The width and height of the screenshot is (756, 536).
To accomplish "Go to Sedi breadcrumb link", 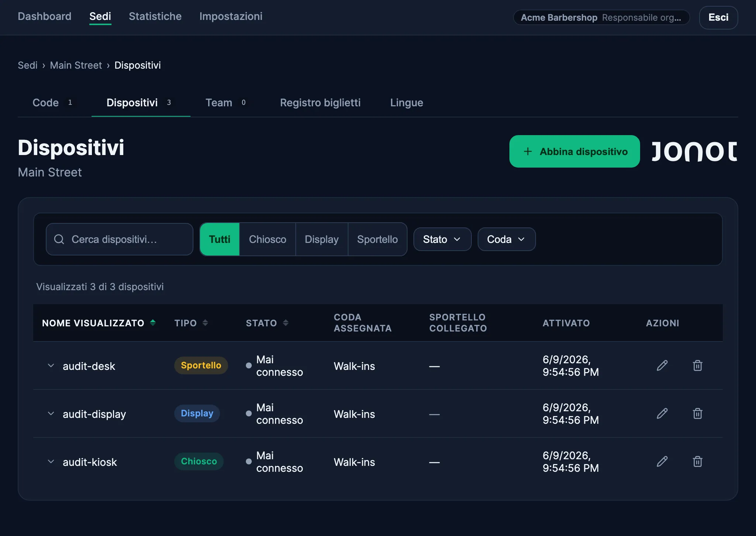I will 28,65.
